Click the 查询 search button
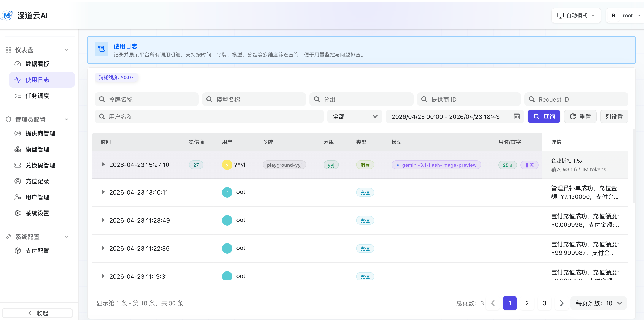 [544, 117]
